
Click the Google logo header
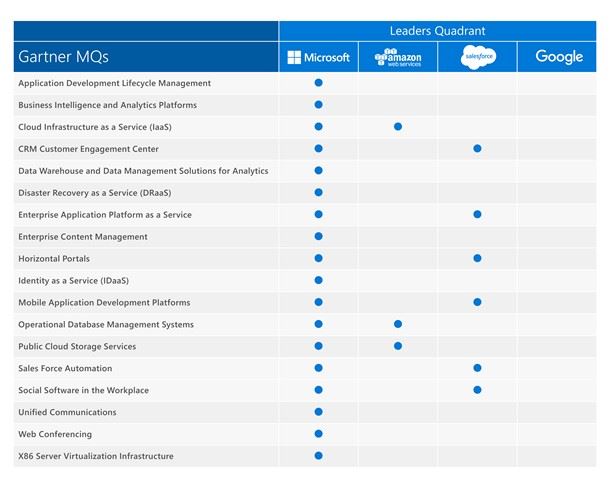click(559, 57)
